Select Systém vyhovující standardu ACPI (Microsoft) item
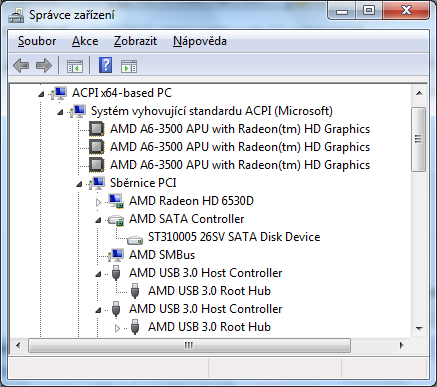The width and height of the screenshot is (437, 387). (212, 111)
